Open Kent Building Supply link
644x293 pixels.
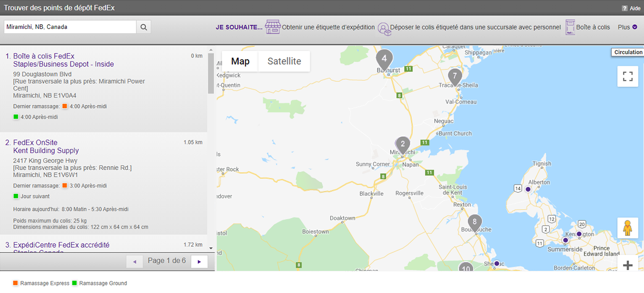coord(46,151)
